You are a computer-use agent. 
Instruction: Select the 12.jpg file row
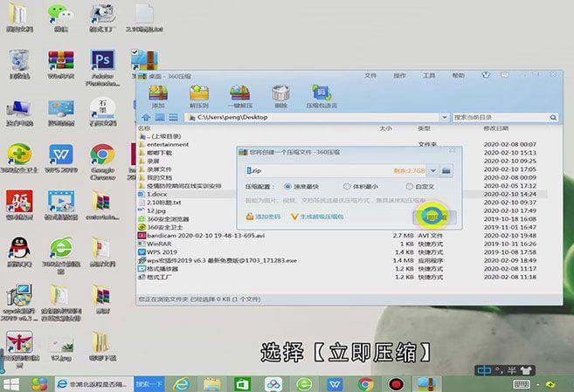pyautogui.click(x=342, y=211)
